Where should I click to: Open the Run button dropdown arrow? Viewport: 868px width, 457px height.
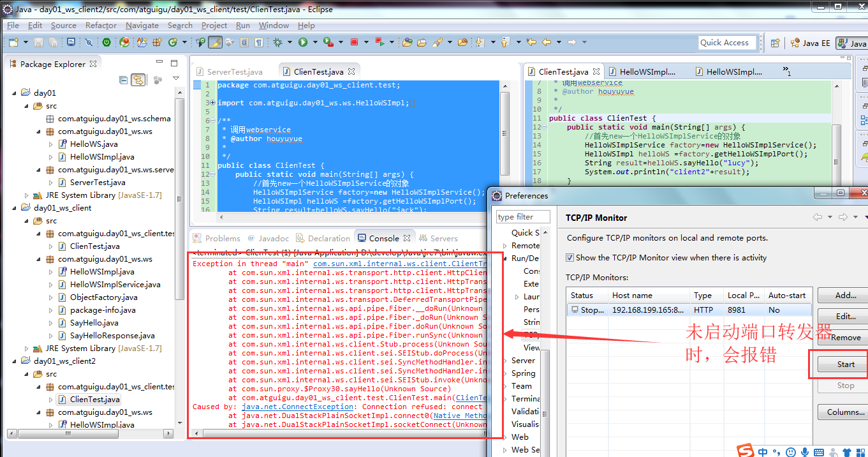[315, 42]
